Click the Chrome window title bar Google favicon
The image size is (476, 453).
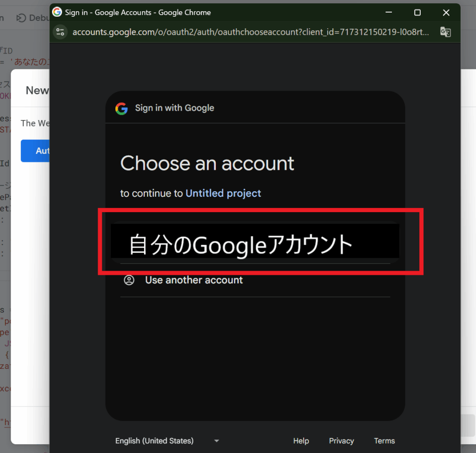57,12
